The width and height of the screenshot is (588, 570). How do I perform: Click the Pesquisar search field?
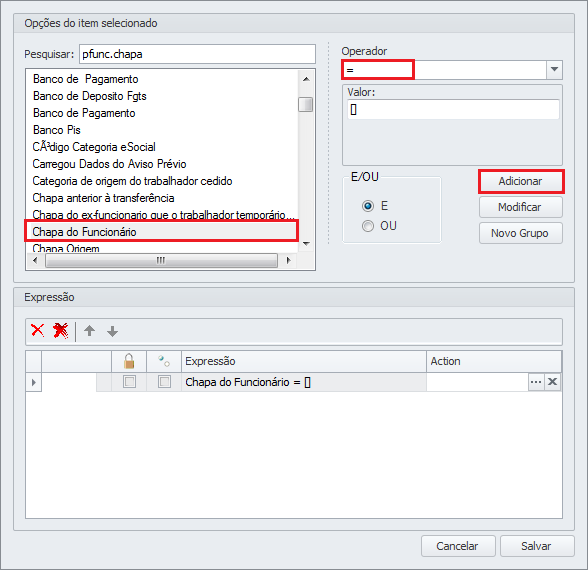click(x=197, y=54)
